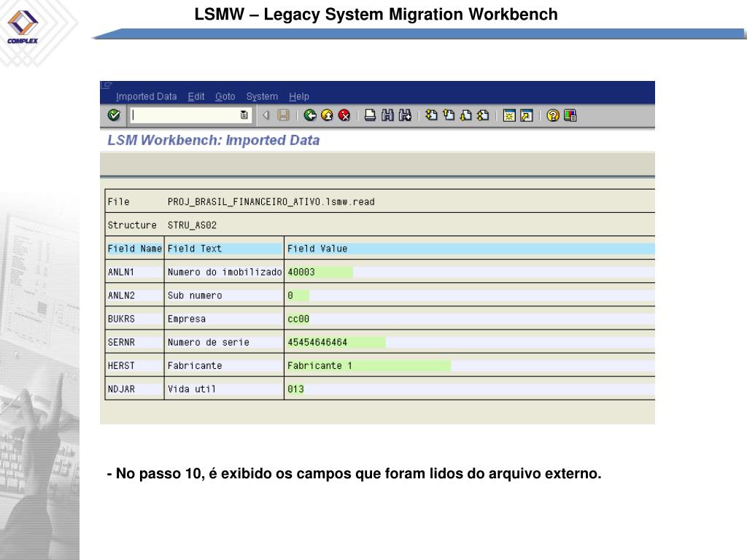Select the NDJAR field name cell
Screen dimensions: 747x560
[x=135, y=389]
